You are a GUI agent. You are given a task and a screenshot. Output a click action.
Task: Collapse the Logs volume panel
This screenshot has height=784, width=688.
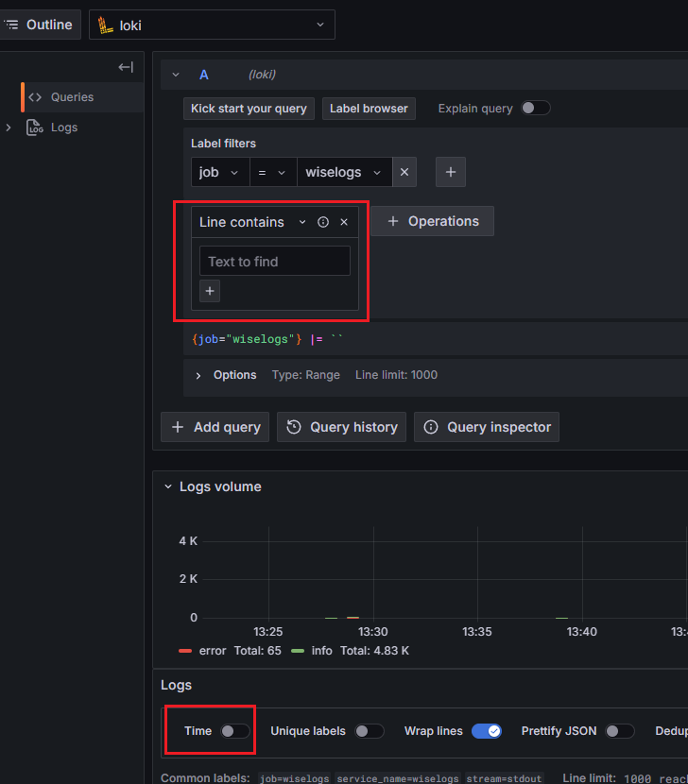click(x=168, y=486)
